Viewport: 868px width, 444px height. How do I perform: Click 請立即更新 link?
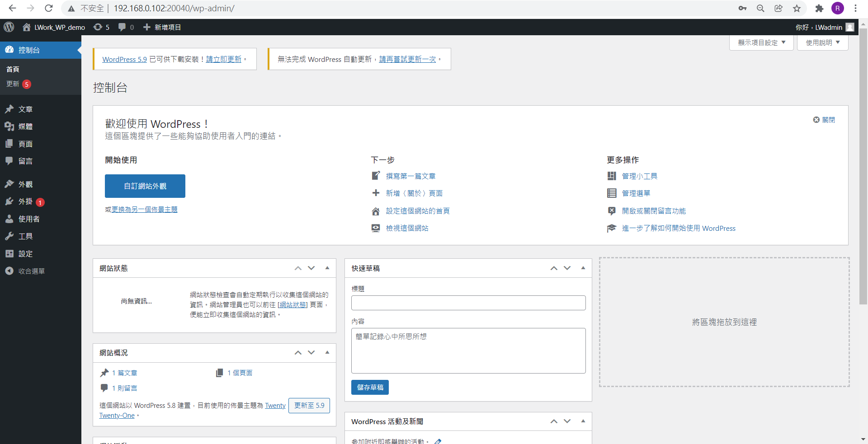pyautogui.click(x=223, y=59)
